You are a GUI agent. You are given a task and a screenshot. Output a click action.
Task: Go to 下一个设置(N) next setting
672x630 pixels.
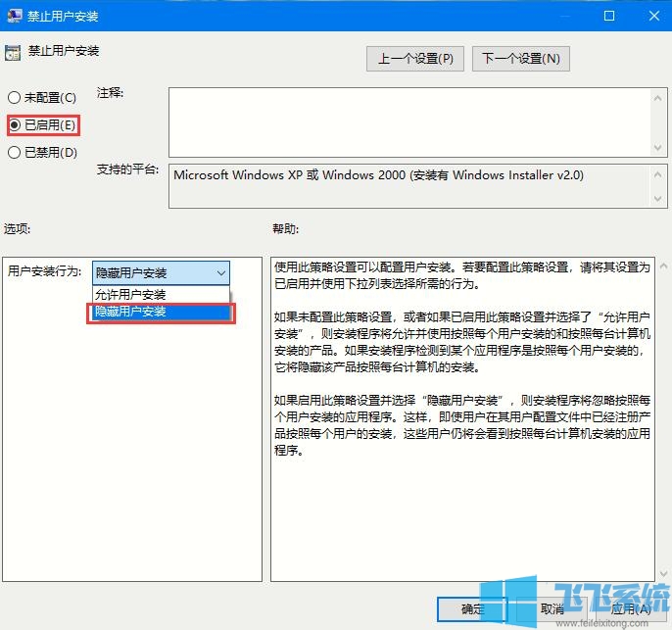click(520, 59)
